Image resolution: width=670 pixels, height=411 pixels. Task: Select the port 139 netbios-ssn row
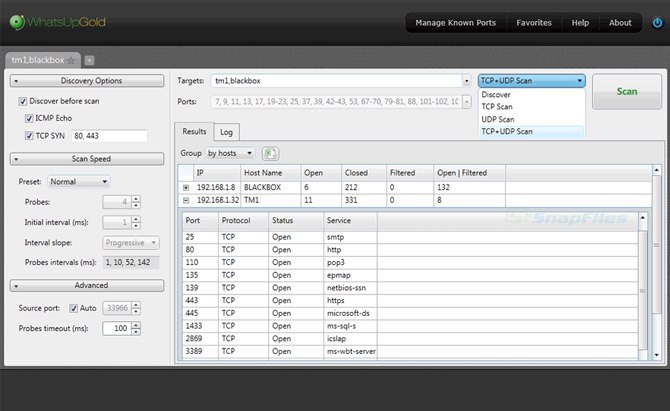coord(410,288)
